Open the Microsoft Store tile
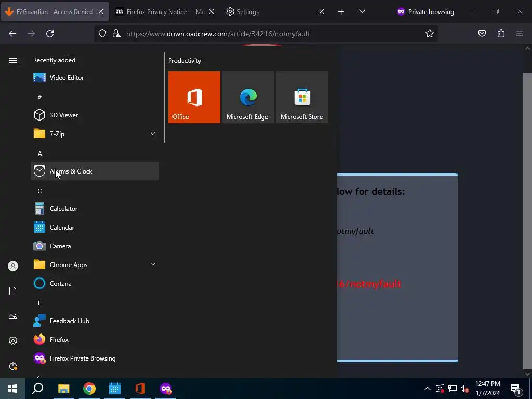Image resolution: width=532 pixels, height=399 pixels. coord(302,97)
